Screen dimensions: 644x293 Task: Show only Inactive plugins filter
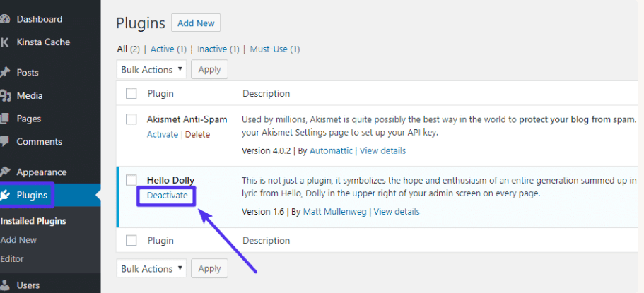point(212,49)
